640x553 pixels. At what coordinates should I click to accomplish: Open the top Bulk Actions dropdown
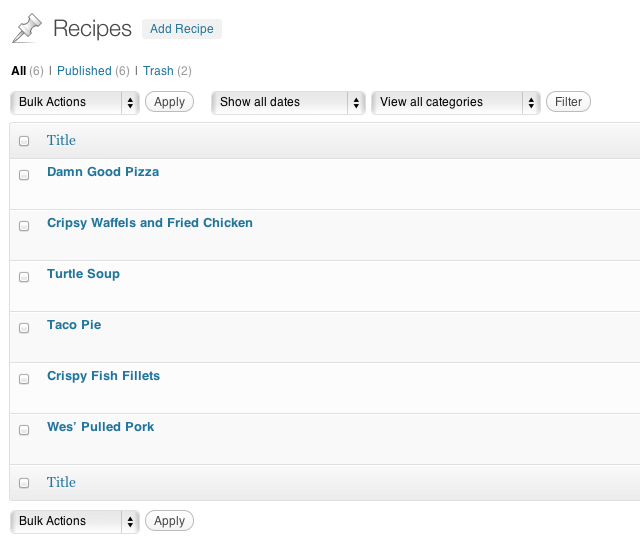pyautogui.click(x=75, y=102)
